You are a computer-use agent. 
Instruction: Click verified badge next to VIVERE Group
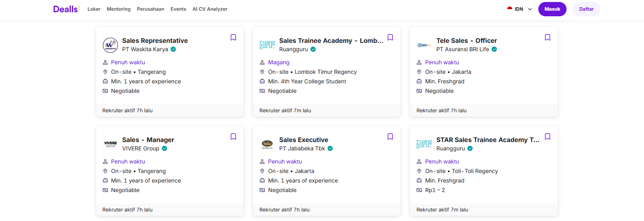tap(164, 148)
